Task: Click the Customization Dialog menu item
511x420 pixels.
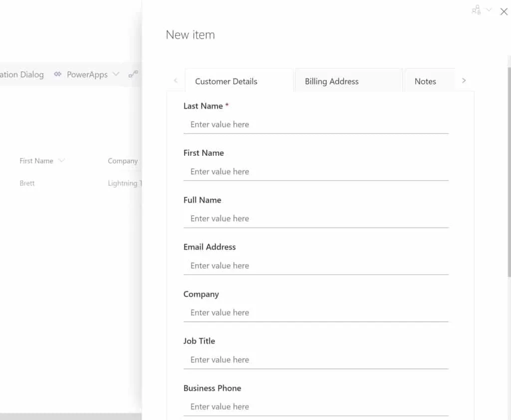Action: coord(22,74)
